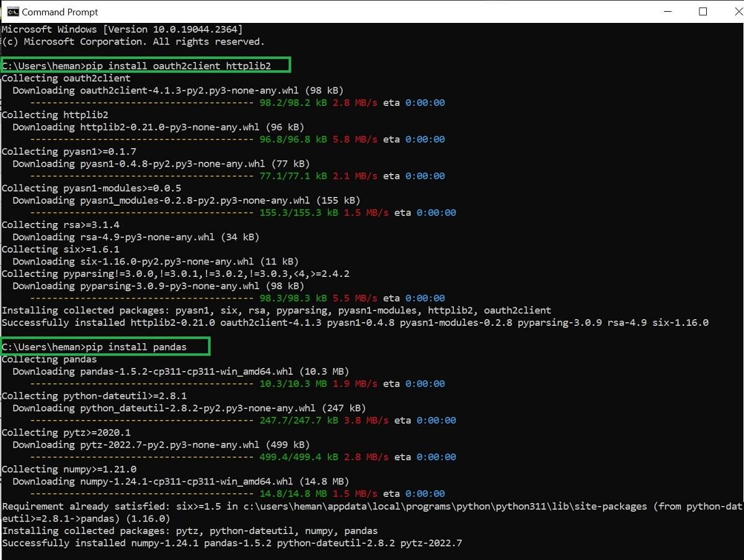This screenshot has height=560, width=744.
Task: Maximize the Command Prompt window
Action: tap(702, 12)
